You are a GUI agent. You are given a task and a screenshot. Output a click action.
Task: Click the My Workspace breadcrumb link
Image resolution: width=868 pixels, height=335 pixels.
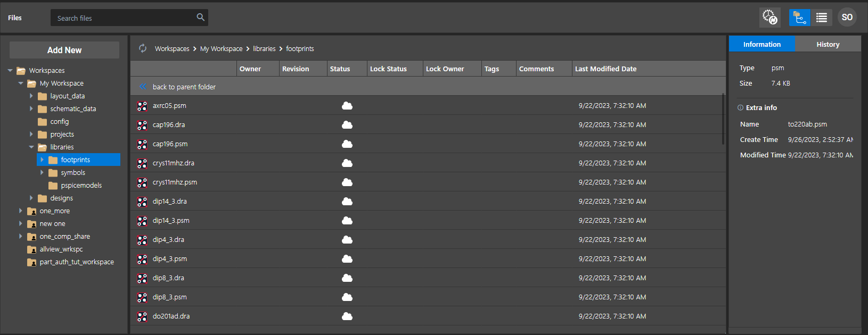pos(221,48)
